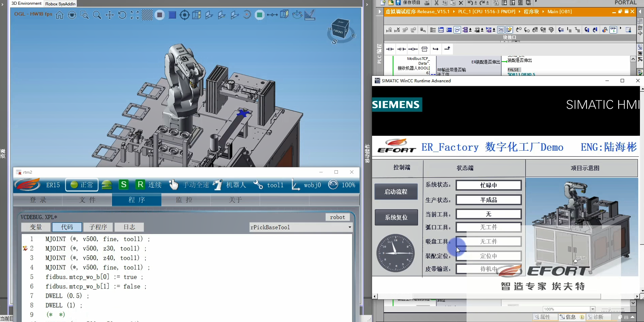
Task: Click the magnifier zoom tool
Action: (97, 15)
